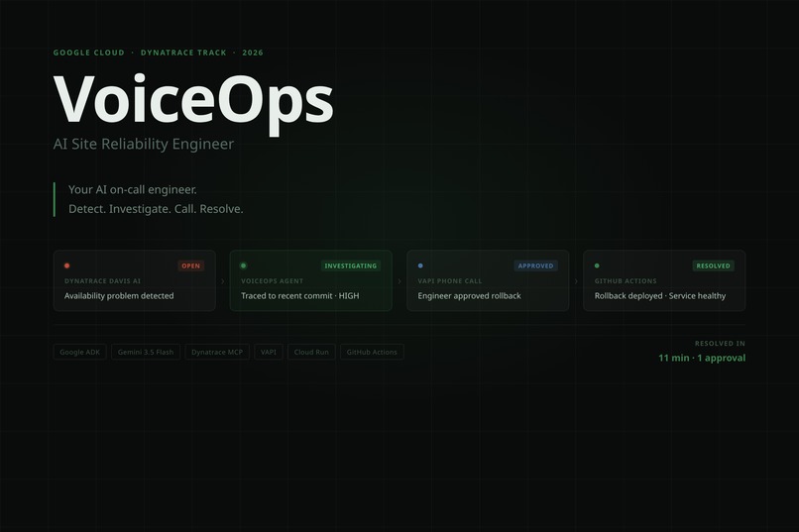Image resolution: width=799 pixels, height=532 pixels.
Task: Click the arrow between INVESTIGATING and APPROVED cards
Action: pos(399,281)
